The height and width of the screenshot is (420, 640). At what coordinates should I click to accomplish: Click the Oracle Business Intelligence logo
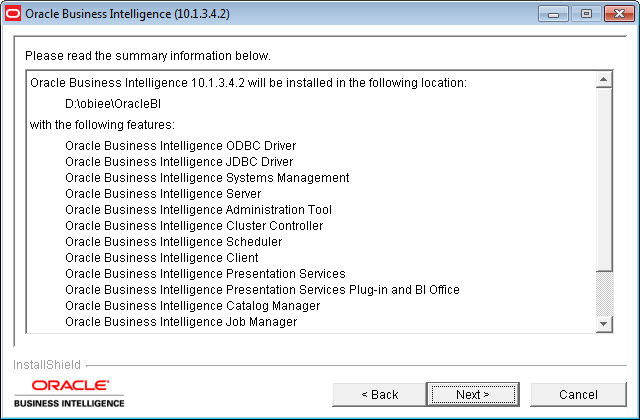point(69,393)
